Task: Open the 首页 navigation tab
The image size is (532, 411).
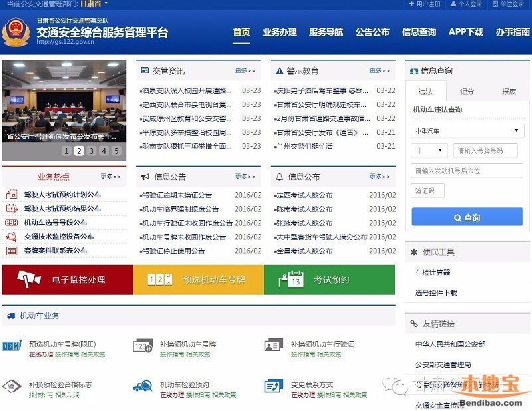Action: pos(241,32)
